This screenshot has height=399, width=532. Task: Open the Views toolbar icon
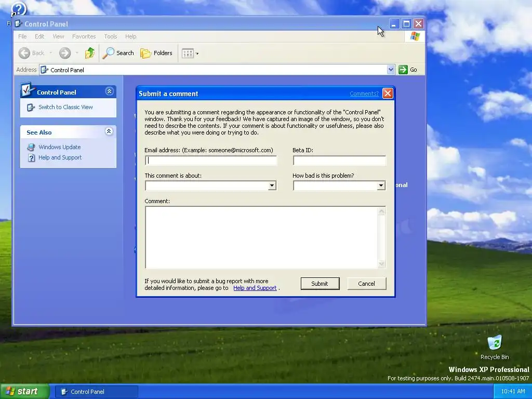coord(188,54)
